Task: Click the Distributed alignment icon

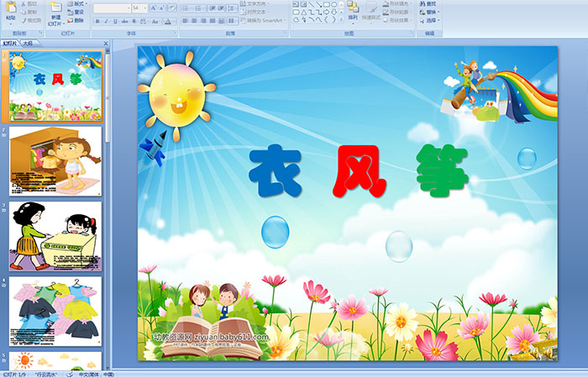Action: 221,21
